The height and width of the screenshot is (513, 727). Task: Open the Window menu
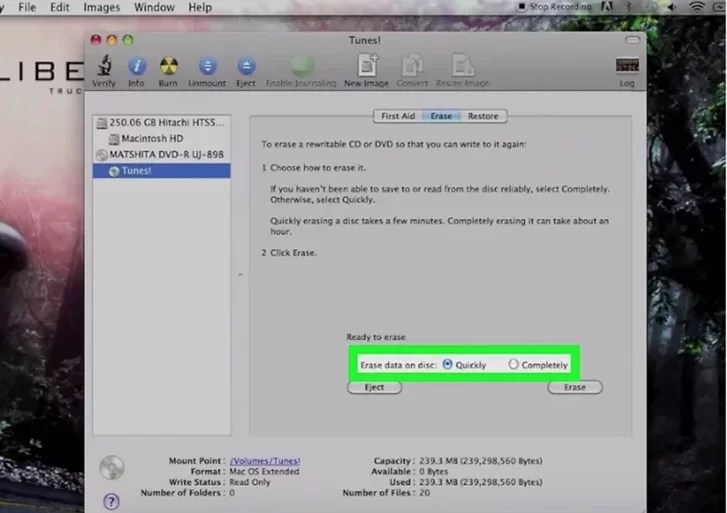coord(154,7)
